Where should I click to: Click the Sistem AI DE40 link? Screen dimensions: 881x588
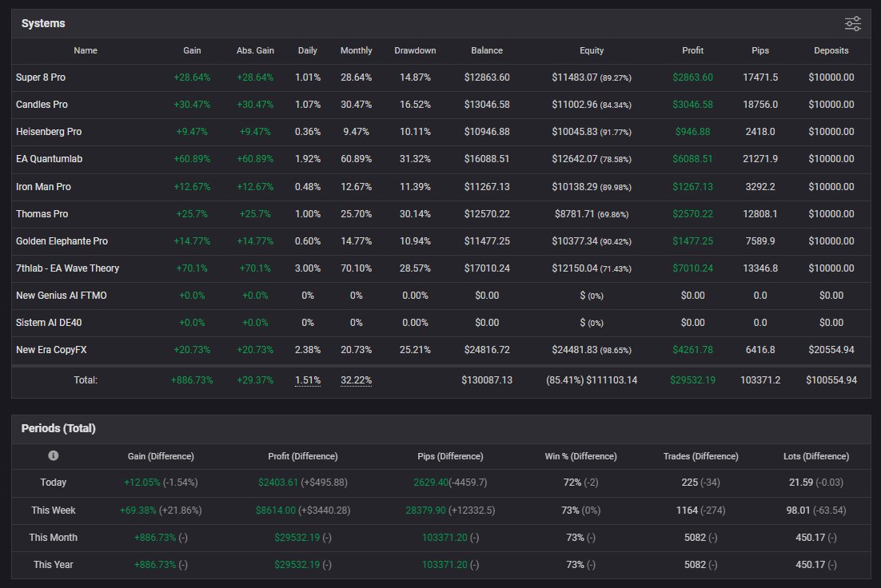(x=50, y=322)
